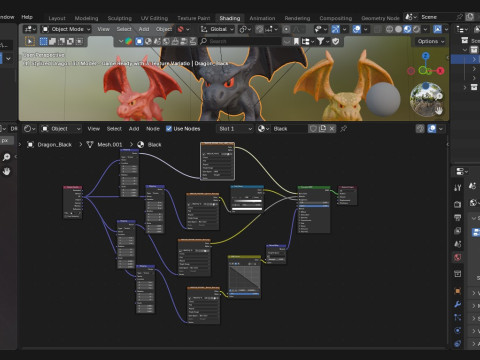Click the RGB Curves graph in node
Screen dimensions: 480x360
click(x=245, y=277)
